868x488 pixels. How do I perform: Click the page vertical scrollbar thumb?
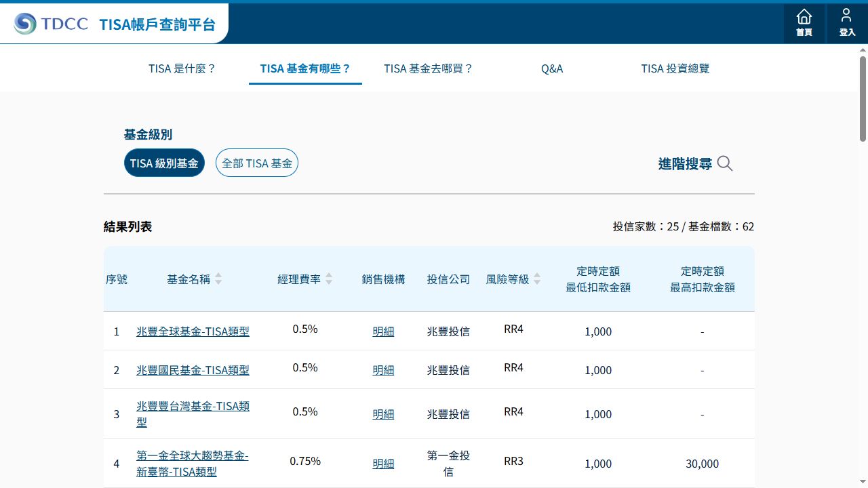coord(863,99)
